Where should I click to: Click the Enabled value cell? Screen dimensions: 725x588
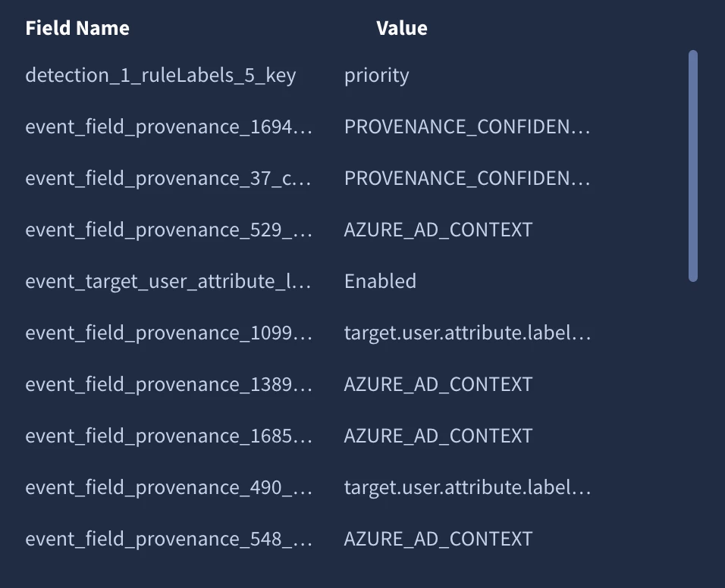tap(380, 281)
